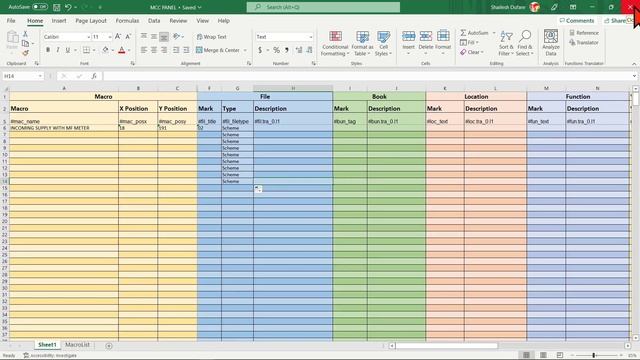Viewport: 640px width, 360px height.
Task: Open the Fill dropdown in Editing group
Action: pos(469,42)
